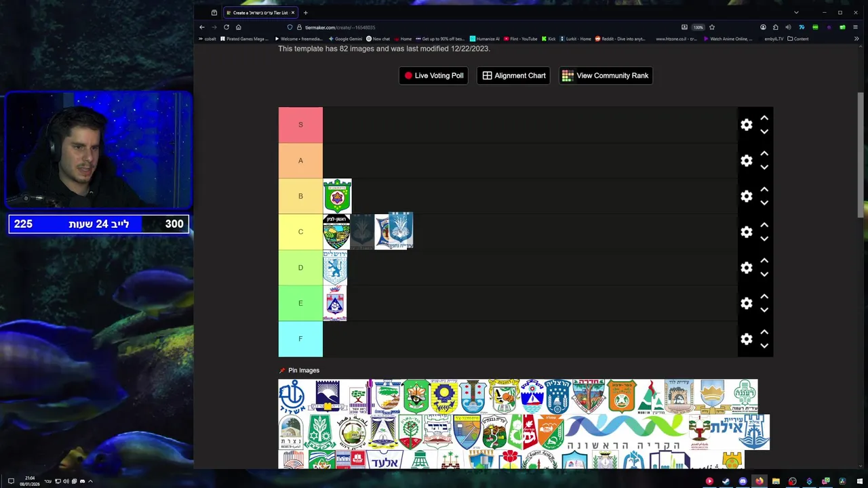This screenshot has height=488, width=868.
Task: Open settings gear for E tier row
Action: (x=747, y=303)
